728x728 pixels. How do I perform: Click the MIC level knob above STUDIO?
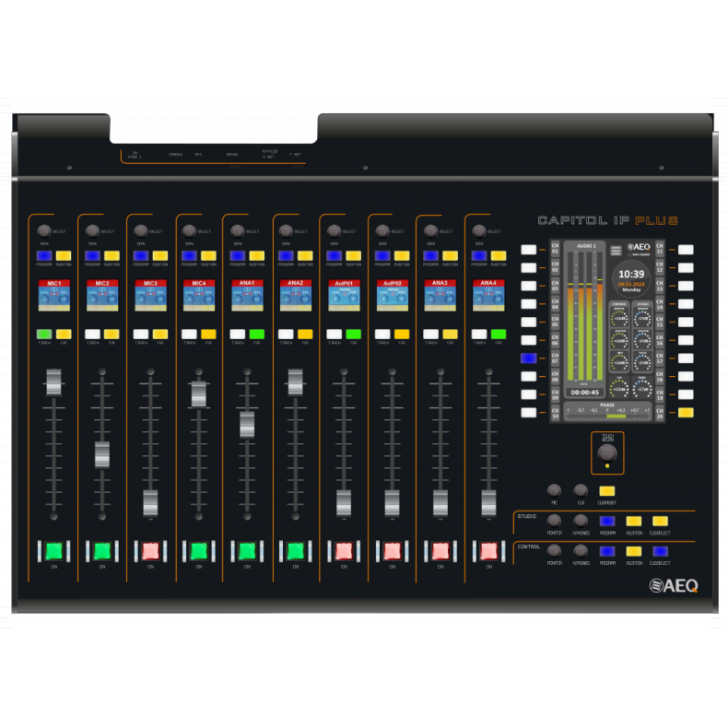(554, 490)
